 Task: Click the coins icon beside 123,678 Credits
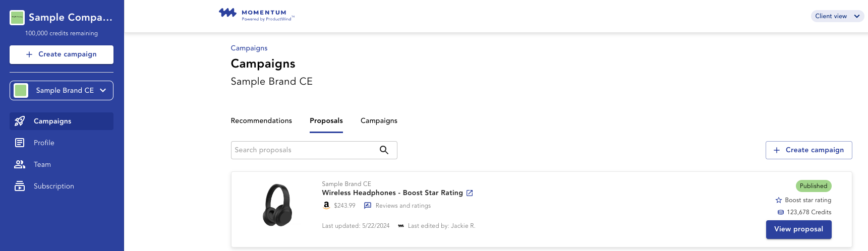pos(781,212)
